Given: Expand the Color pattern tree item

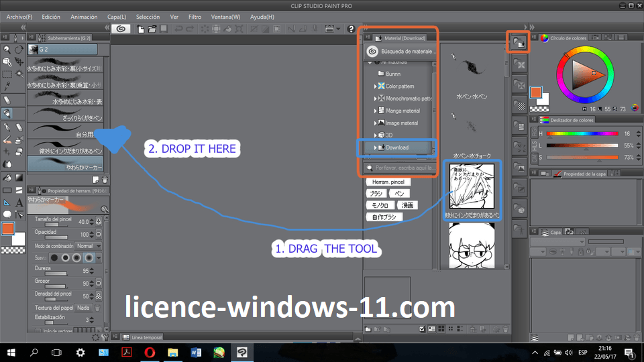Looking at the screenshot, I should pos(375,86).
